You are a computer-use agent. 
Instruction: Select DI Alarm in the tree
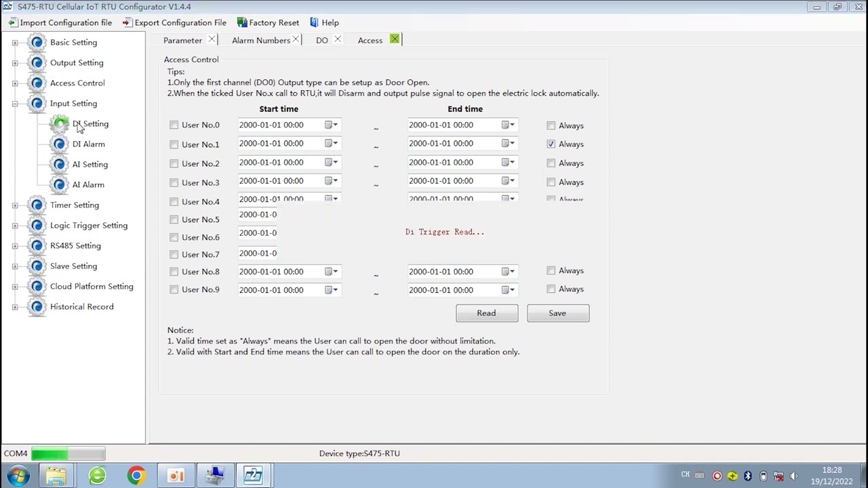[x=89, y=144]
